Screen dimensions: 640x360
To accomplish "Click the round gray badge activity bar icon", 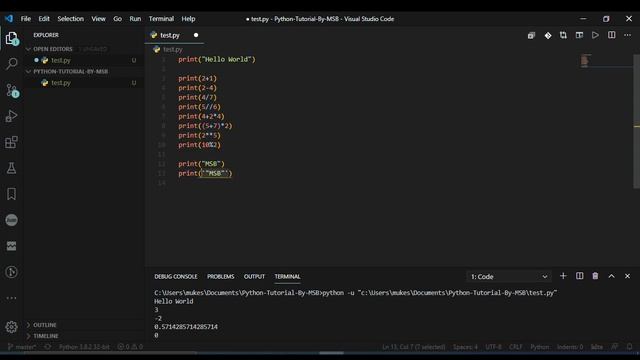I will [x=11, y=220].
